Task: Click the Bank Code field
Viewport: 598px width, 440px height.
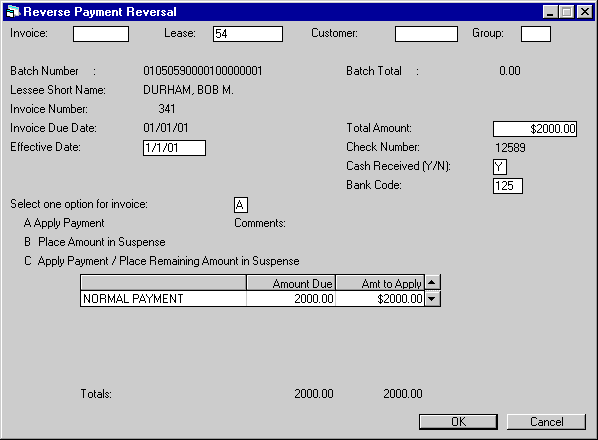Action: (508, 186)
